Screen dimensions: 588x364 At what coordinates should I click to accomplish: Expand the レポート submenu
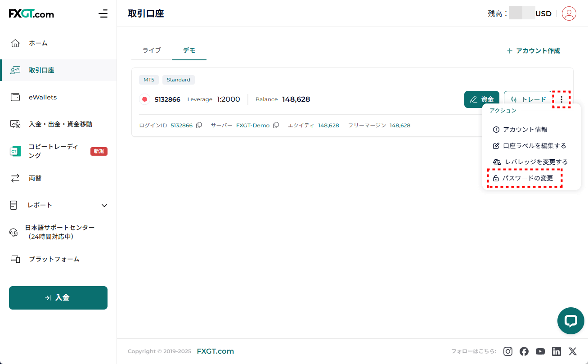pos(104,205)
